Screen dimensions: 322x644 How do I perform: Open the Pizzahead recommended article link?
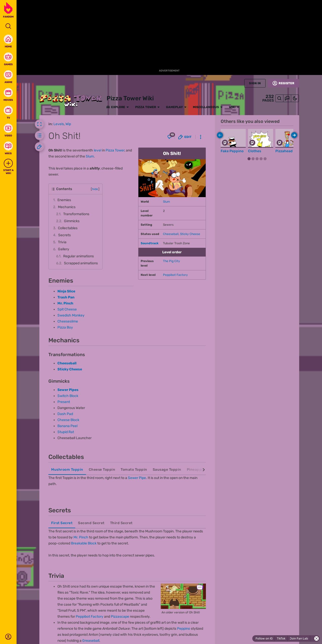284,151
